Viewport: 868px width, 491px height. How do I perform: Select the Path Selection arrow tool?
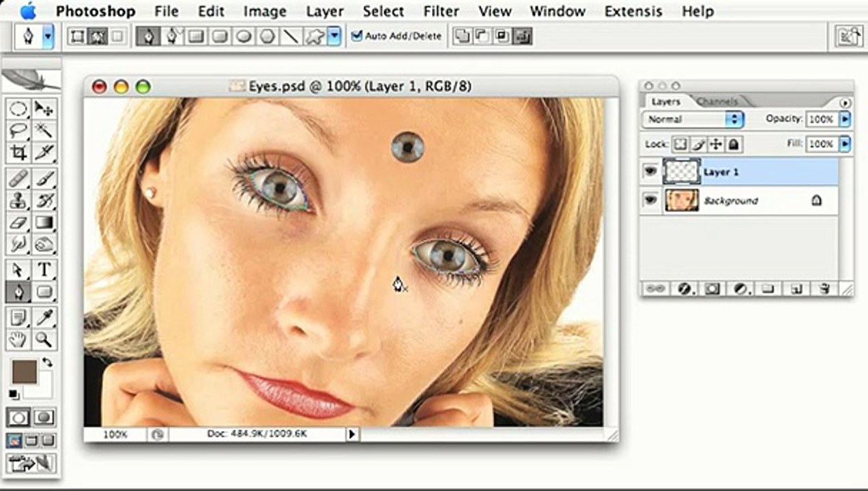(x=18, y=270)
